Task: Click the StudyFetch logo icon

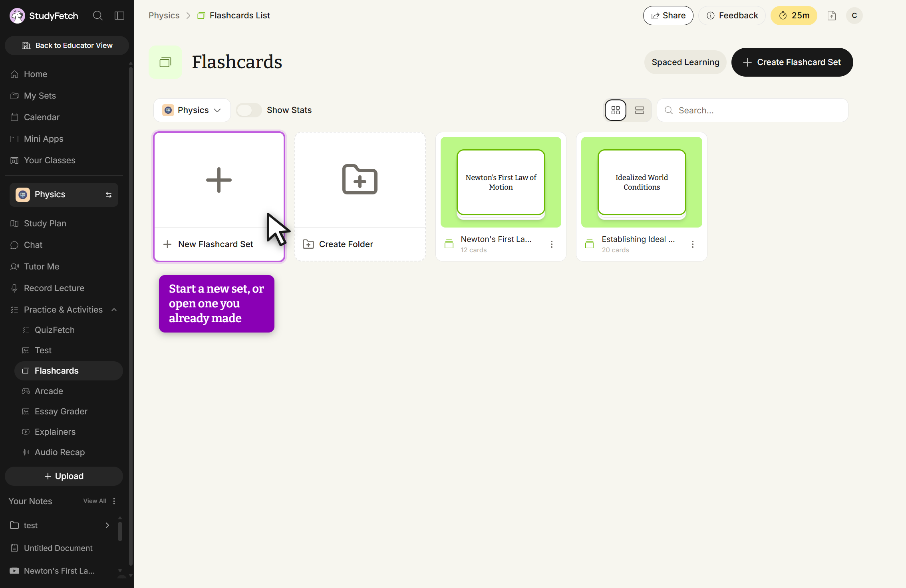Action: point(17,16)
